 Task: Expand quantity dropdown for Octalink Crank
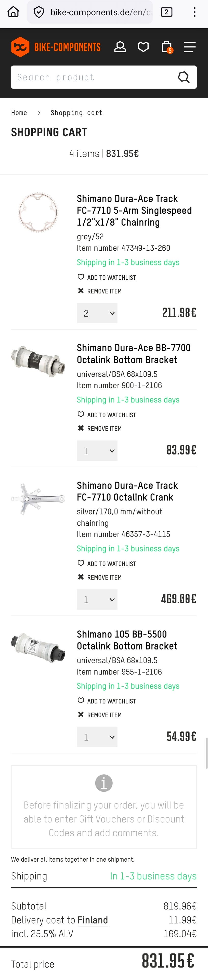tap(97, 599)
